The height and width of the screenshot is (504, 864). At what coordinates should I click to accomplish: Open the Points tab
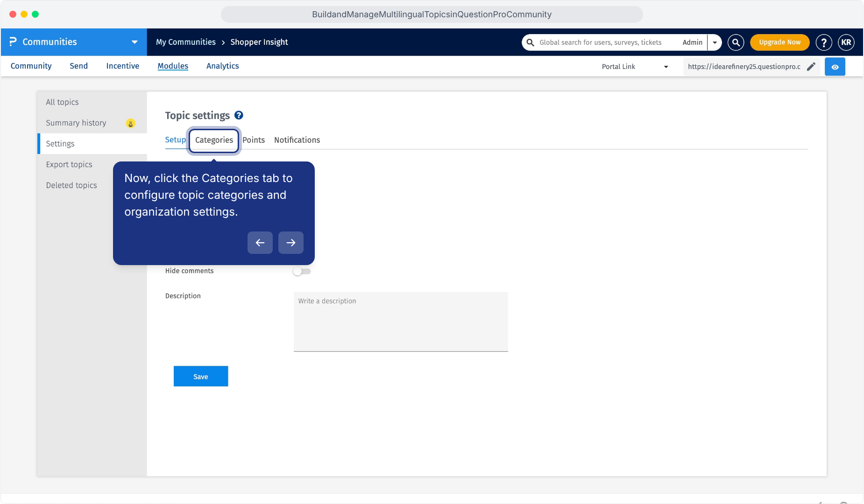(254, 140)
